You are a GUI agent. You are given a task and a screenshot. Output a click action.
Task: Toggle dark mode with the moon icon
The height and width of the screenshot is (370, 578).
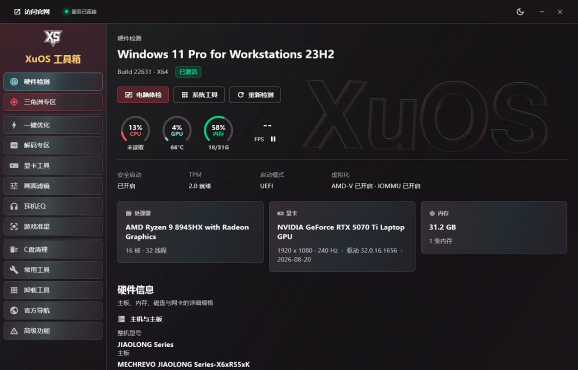(x=520, y=12)
